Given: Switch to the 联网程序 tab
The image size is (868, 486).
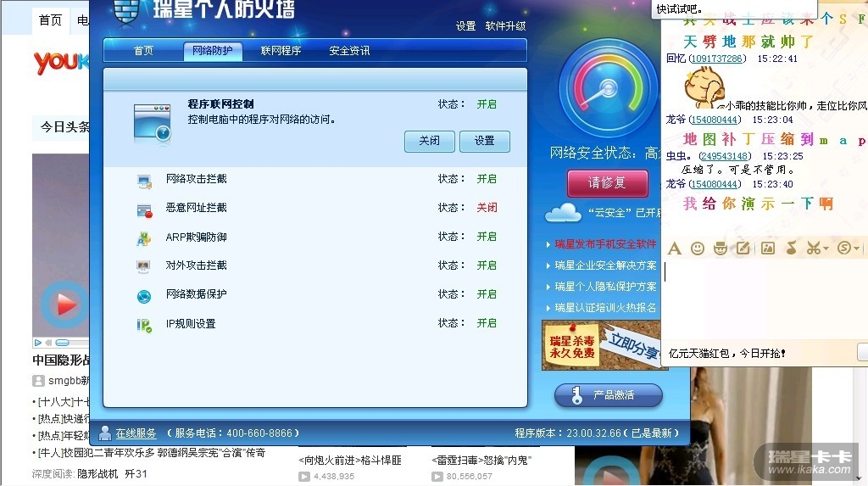Looking at the screenshot, I should (x=281, y=50).
